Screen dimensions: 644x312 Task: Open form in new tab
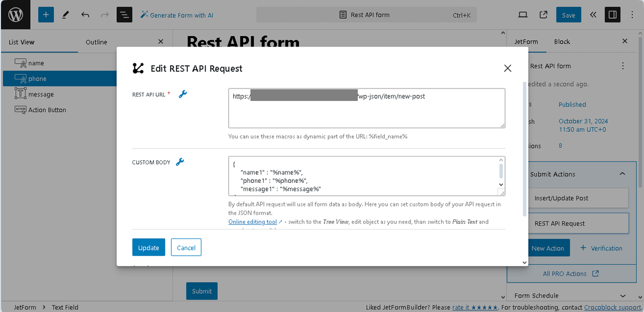pyautogui.click(x=543, y=15)
